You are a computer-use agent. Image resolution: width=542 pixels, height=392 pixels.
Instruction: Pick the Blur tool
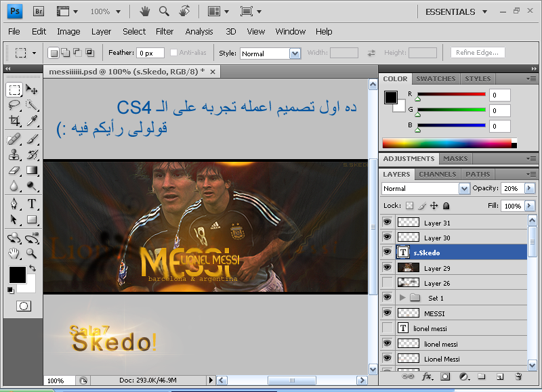(14, 186)
